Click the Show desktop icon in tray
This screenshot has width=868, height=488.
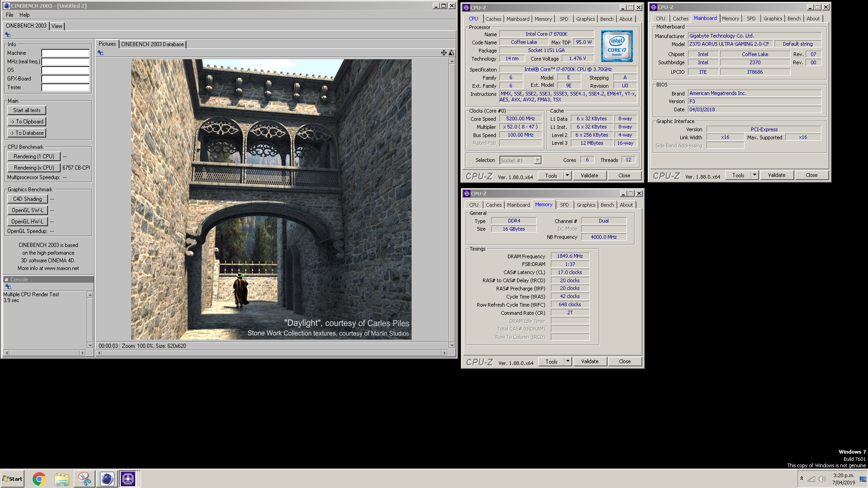pyautogui.click(x=863, y=479)
